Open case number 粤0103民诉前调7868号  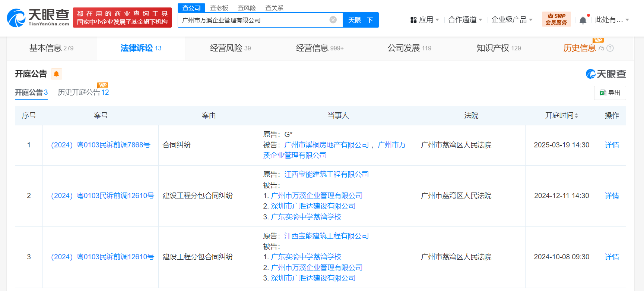(101, 145)
